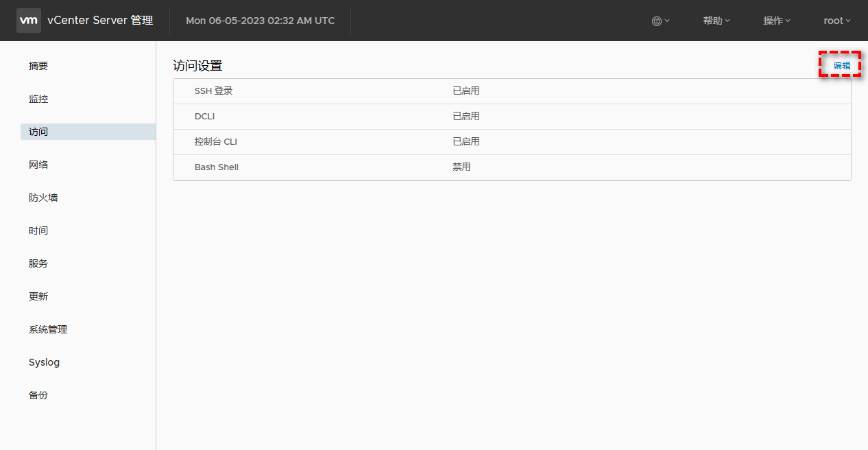868x450 pixels.
Task: Go to 摘要 summary page
Action: [x=38, y=66]
